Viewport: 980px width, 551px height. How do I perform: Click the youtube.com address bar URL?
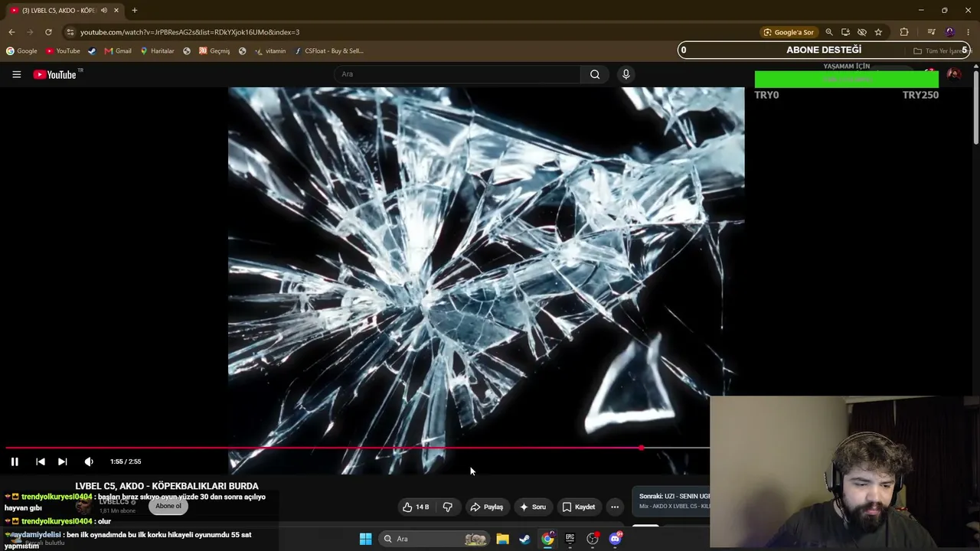point(190,32)
